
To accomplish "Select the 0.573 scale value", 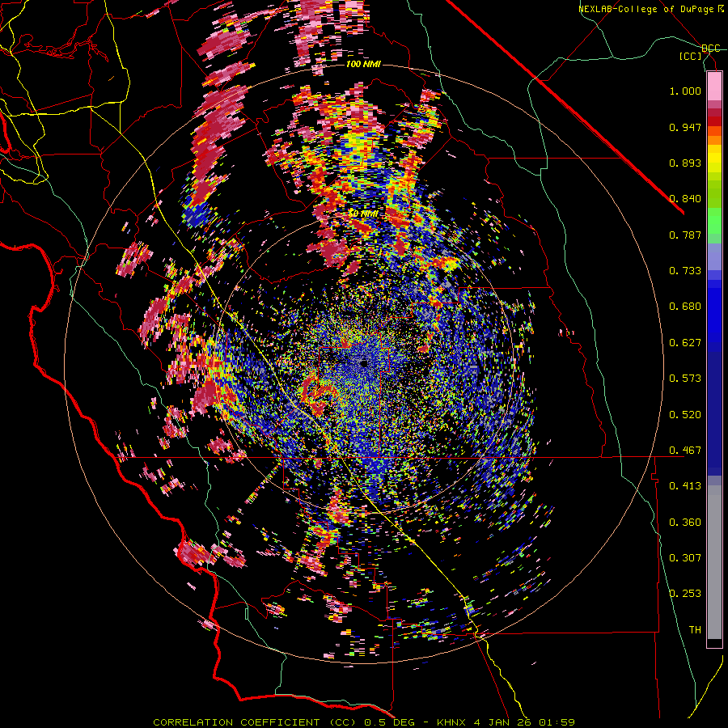I will click(685, 379).
